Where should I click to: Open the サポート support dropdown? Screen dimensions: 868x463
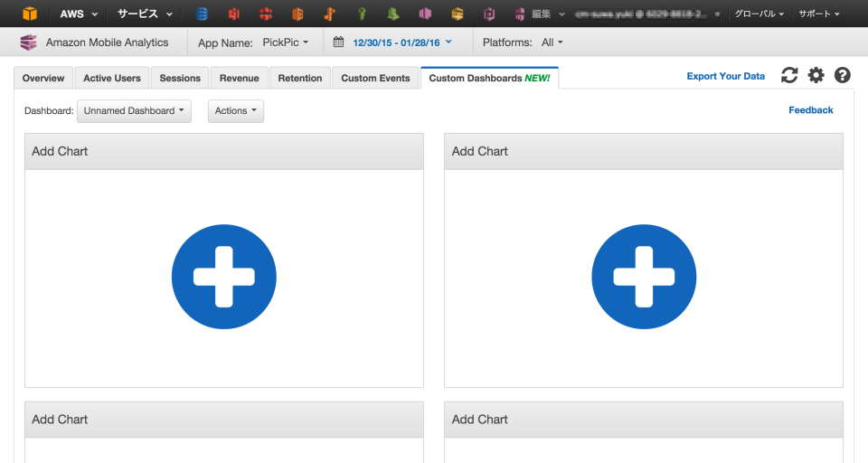pos(819,14)
